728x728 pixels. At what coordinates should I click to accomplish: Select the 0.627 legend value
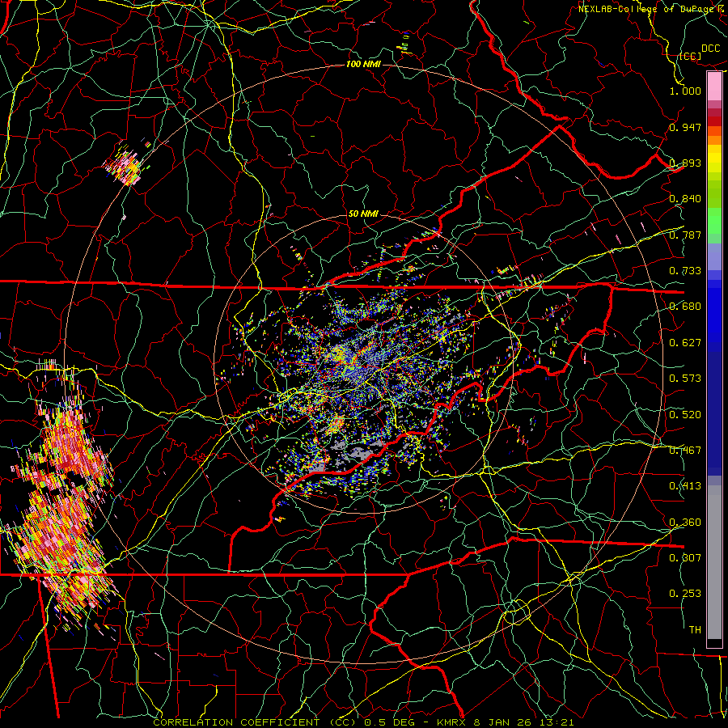[x=685, y=343]
